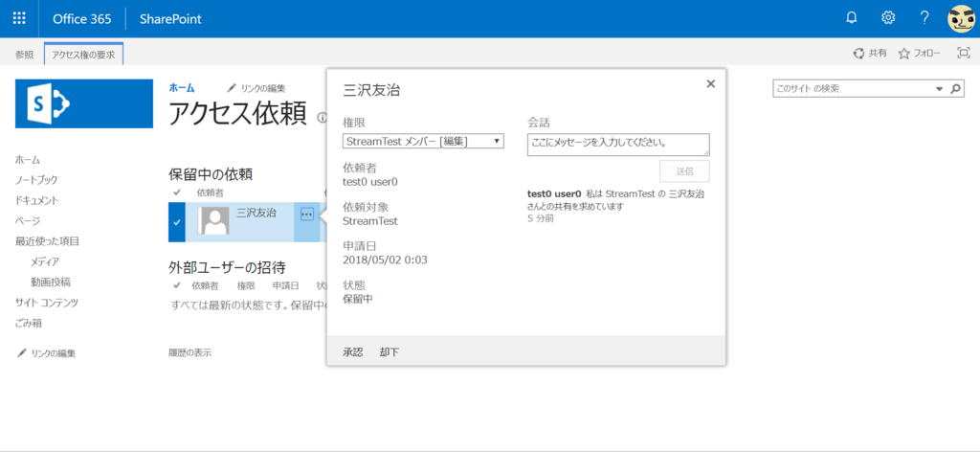Click ホーム in the top navigation
The height and width of the screenshot is (452, 980).
(182, 88)
